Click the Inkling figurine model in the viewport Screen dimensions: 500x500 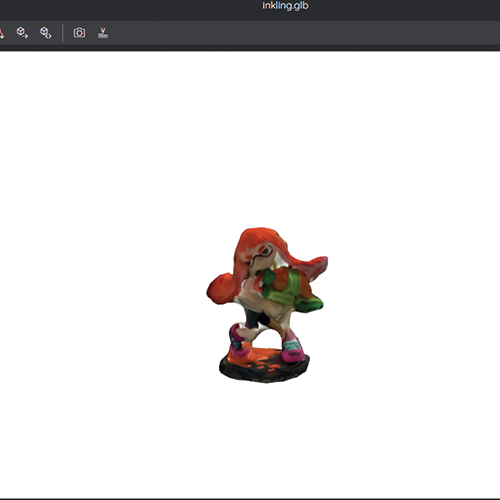click(x=267, y=304)
